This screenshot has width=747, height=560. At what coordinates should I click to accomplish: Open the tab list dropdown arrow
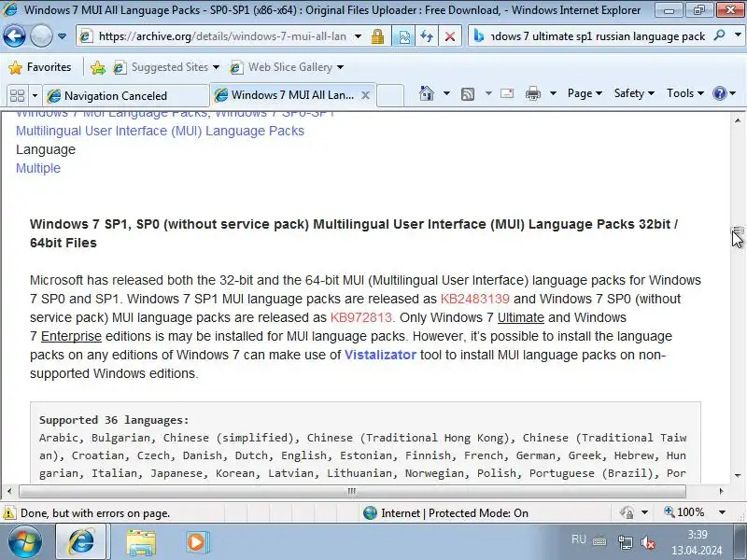35,95
